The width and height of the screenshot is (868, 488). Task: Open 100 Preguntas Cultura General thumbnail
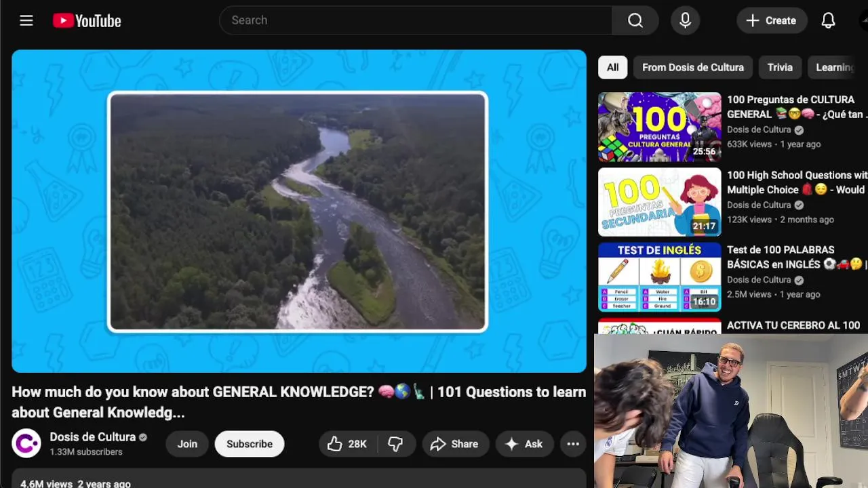click(660, 127)
